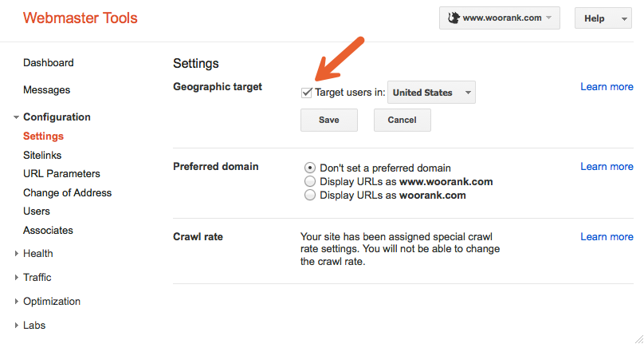Screen dimensions: 644x344
Task: Click the WooRank site favicon icon
Action: pos(454,18)
